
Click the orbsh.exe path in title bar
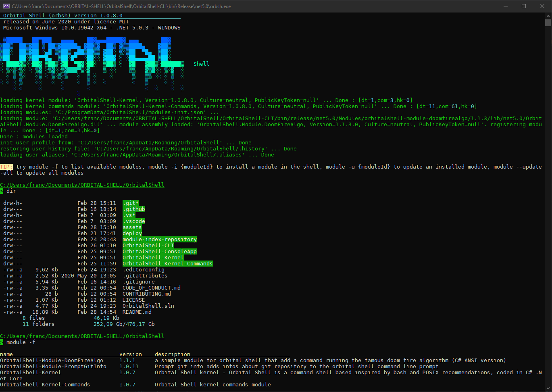click(121, 6)
